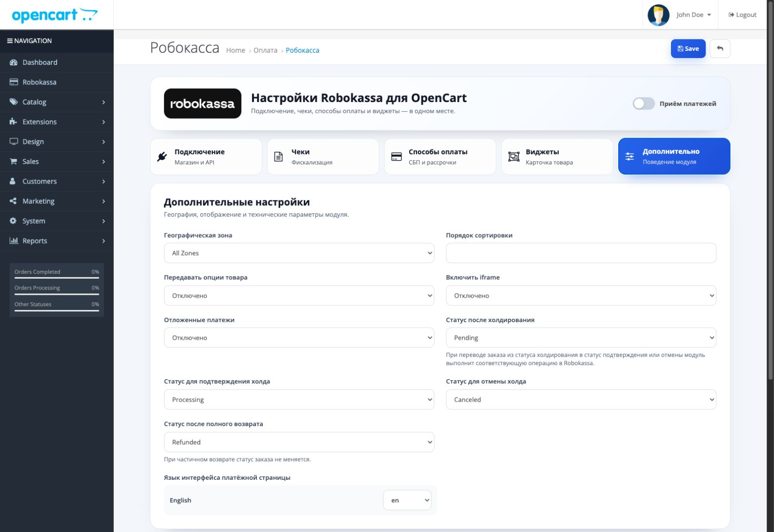This screenshot has height=532, width=774.
Task: Click the Orders Completed progress bar
Action: click(x=57, y=278)
